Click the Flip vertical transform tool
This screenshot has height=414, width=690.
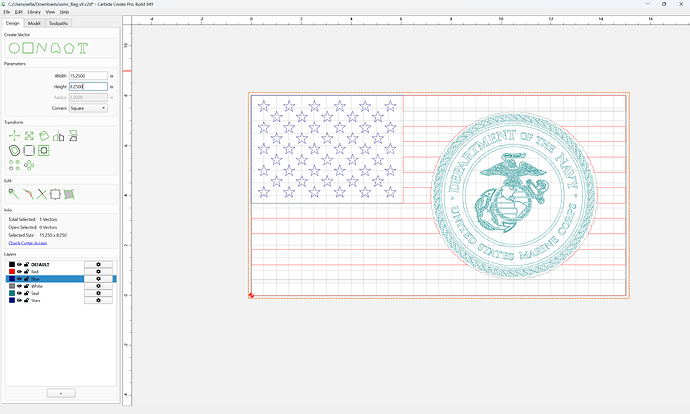pyautogui.click(x=73, y=136)
